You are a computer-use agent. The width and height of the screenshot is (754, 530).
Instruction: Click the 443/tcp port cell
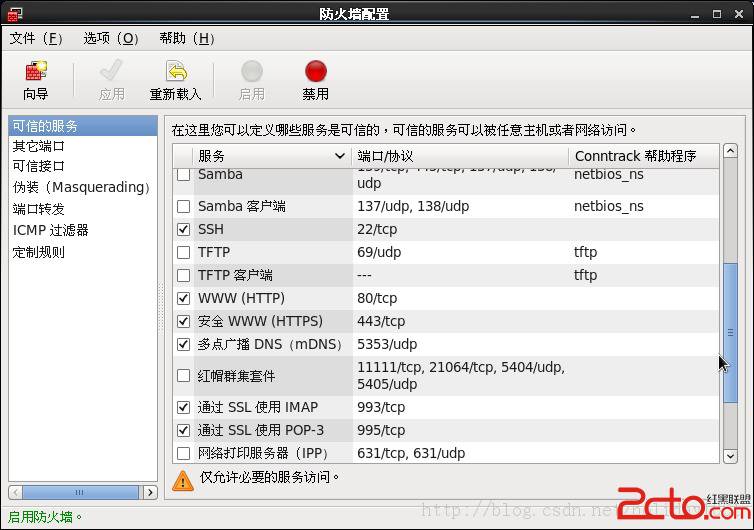381,321
